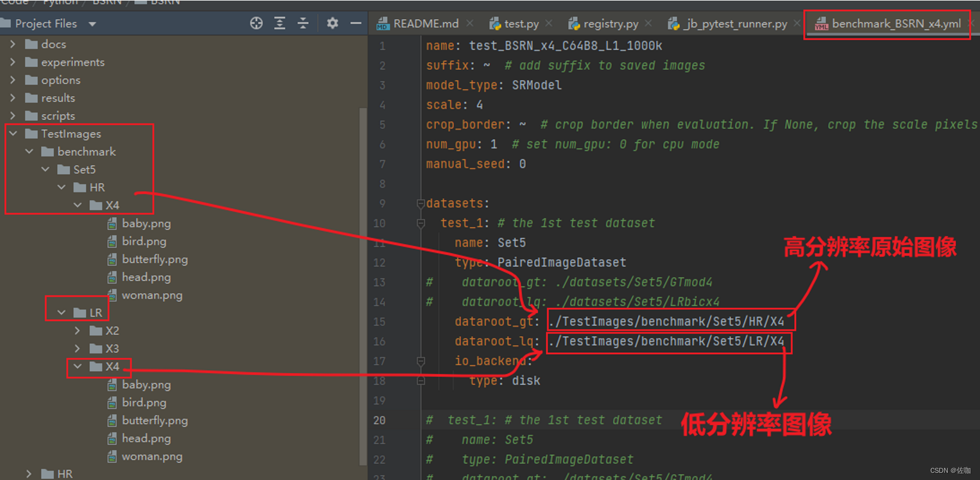Select the Set5 tree item
This screenshot has height=480, width=980.
point(84,170)
